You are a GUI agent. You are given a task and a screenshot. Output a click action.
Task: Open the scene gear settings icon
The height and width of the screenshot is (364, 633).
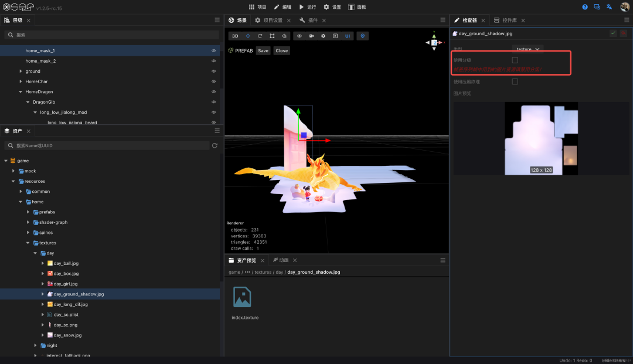[x=323, y=36]
